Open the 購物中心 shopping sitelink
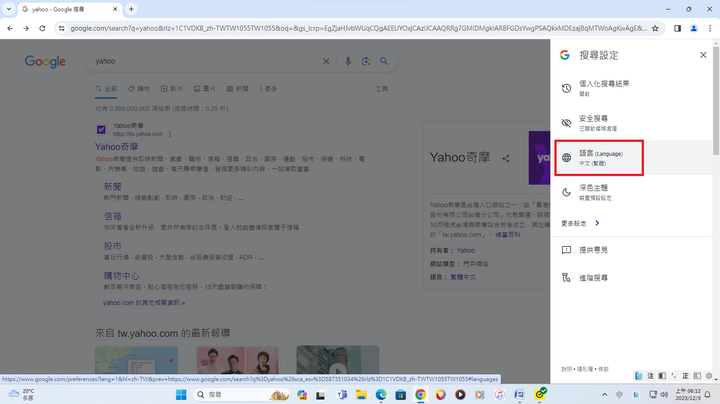Screen dimensions: 720x404 tap(121, 276)
